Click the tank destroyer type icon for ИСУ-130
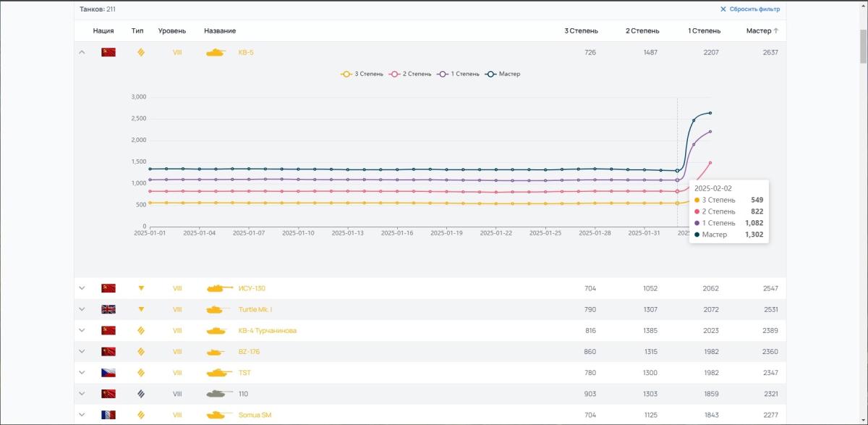 pyautogui.click(x=141, y=288)
